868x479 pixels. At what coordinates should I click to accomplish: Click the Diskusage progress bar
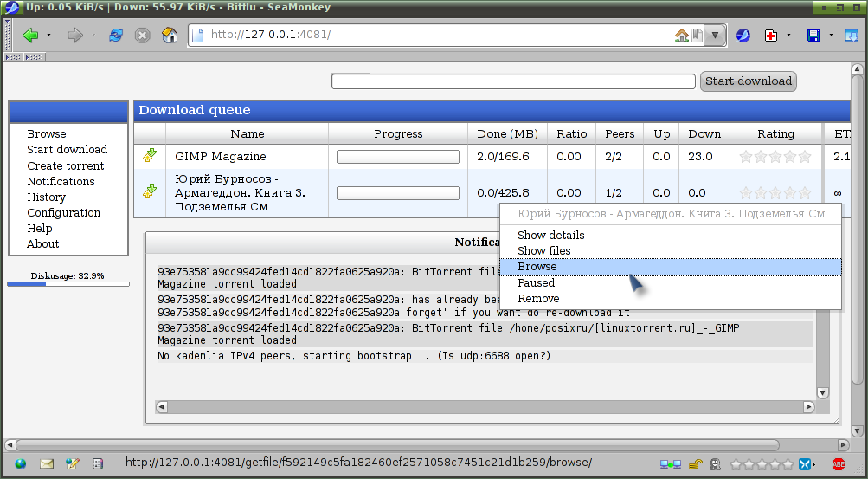68,284
